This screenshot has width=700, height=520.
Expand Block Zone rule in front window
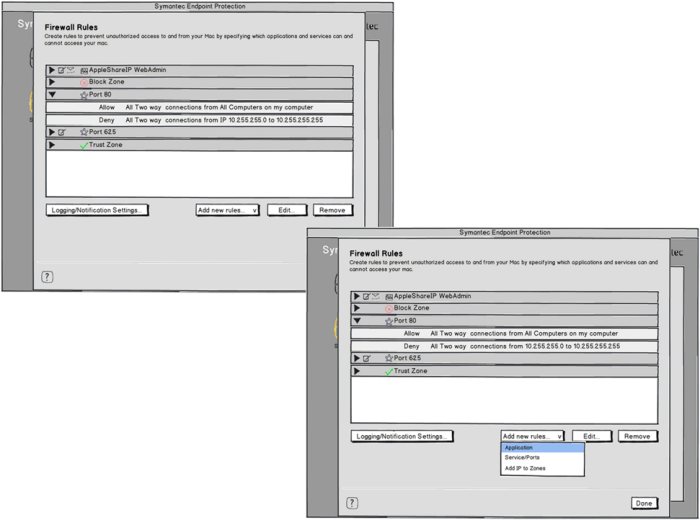click(x=357, y=308)
